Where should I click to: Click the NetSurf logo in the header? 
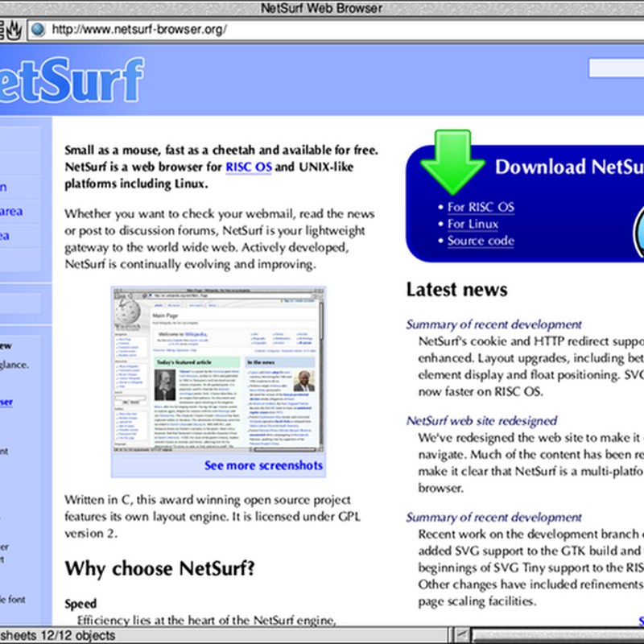click(72, 80)
